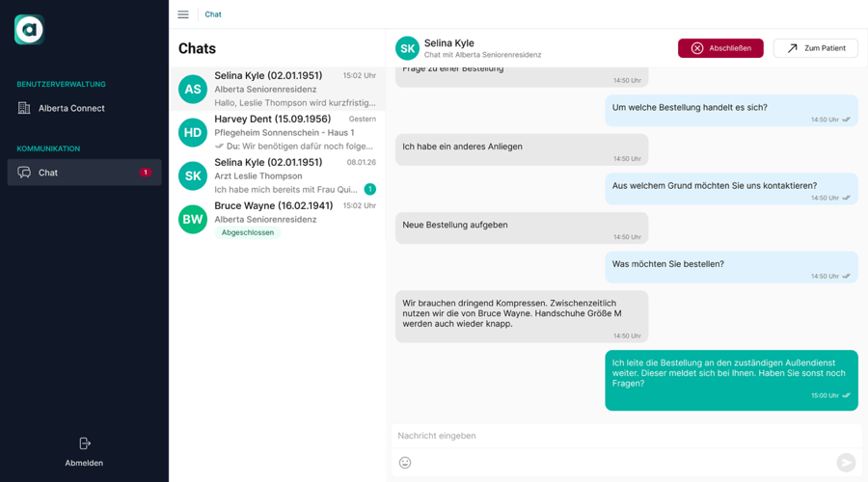Select the Chat item in sidebar
This screenshot has width=868, height=482.
click(84, 173)
